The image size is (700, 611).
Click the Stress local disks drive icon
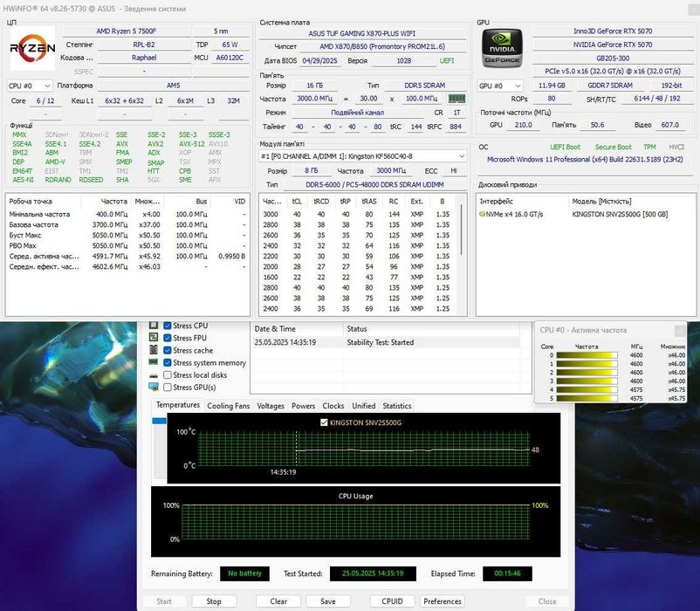click(154, 375)
